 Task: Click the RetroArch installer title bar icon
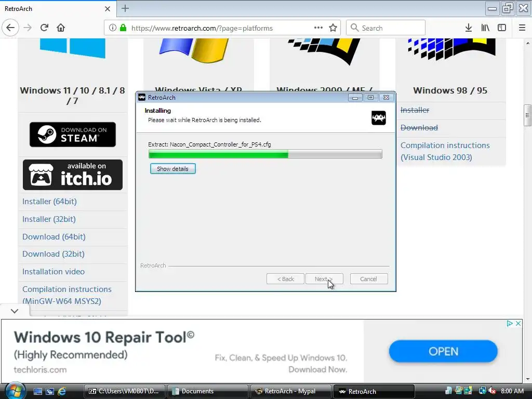tap(142, 97)
